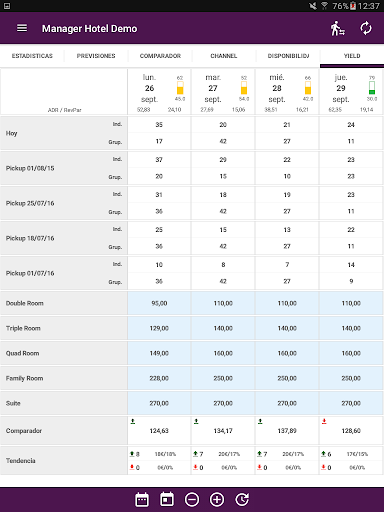Screen dimensions: 384x512
Task: Open the day calendar icon in bottom bar
Action: pyautogui.click(x=167, y=499)
